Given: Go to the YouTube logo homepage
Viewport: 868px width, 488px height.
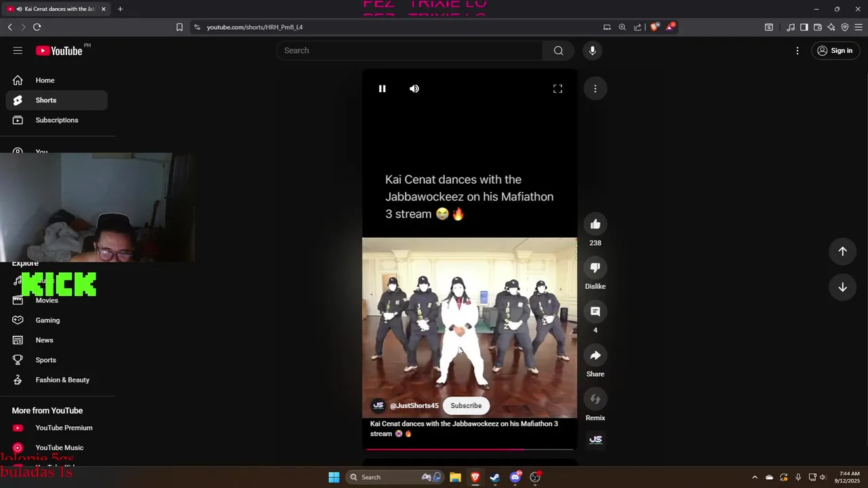Looking at the screenshot, I should 59,51.
